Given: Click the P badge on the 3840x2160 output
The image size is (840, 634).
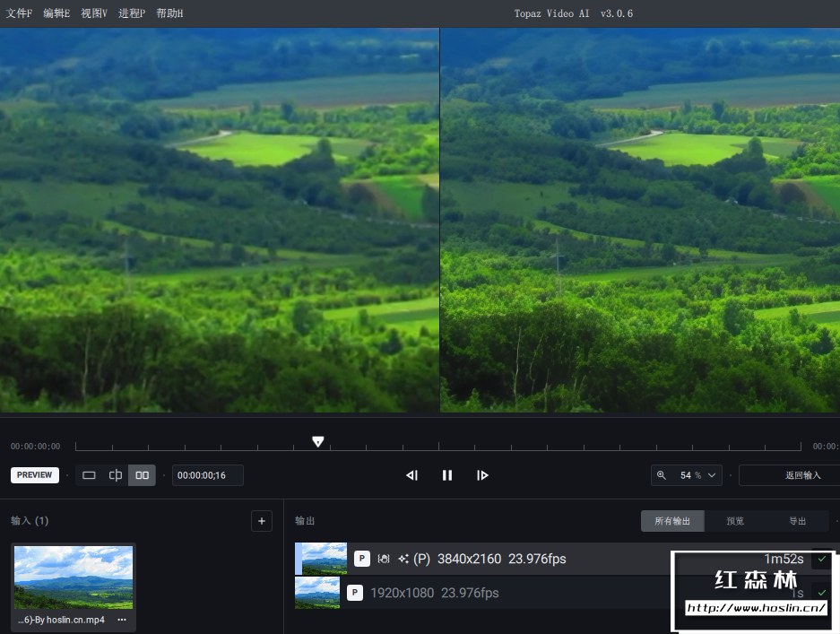Looking at the screenshot, I should [362, 559].
